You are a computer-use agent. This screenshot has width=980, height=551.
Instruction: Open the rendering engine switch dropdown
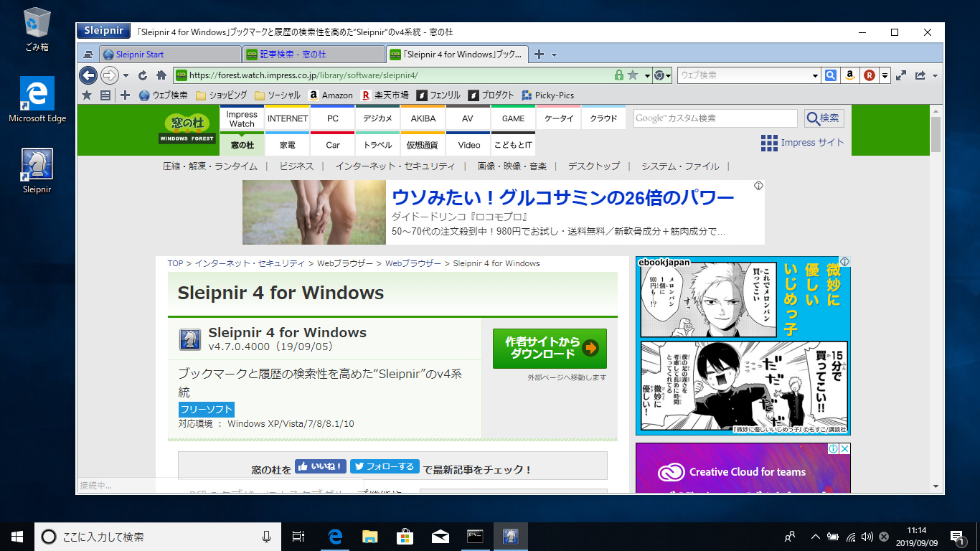(x=663, y=75)
